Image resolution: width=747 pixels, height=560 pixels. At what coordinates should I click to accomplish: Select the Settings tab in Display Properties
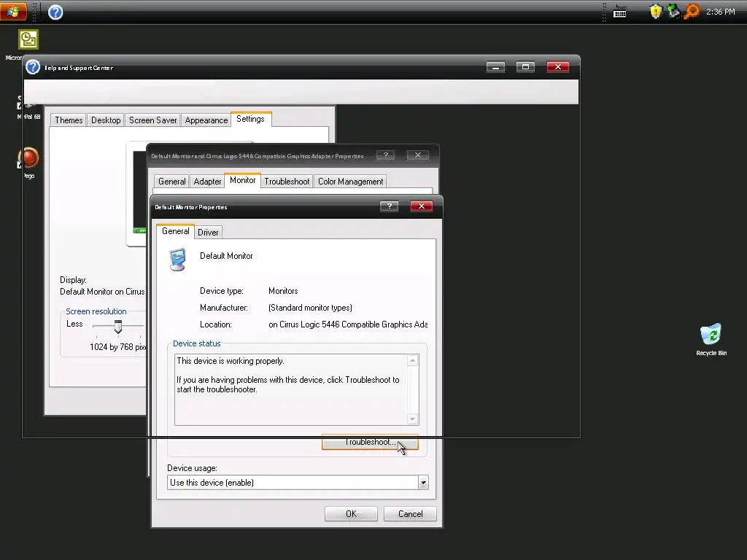pyautogui.click(x=251, y=119)
